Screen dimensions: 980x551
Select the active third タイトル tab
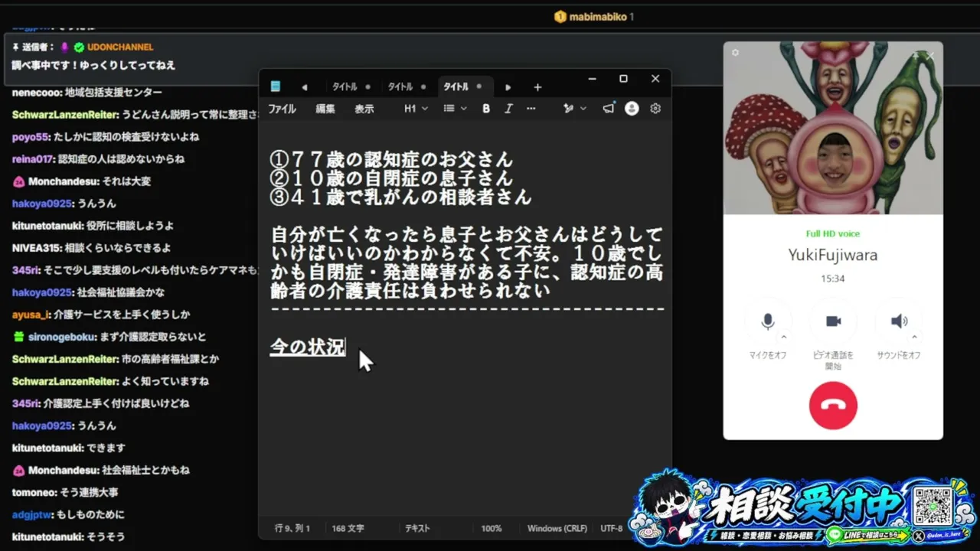click(x=464, y=87)
